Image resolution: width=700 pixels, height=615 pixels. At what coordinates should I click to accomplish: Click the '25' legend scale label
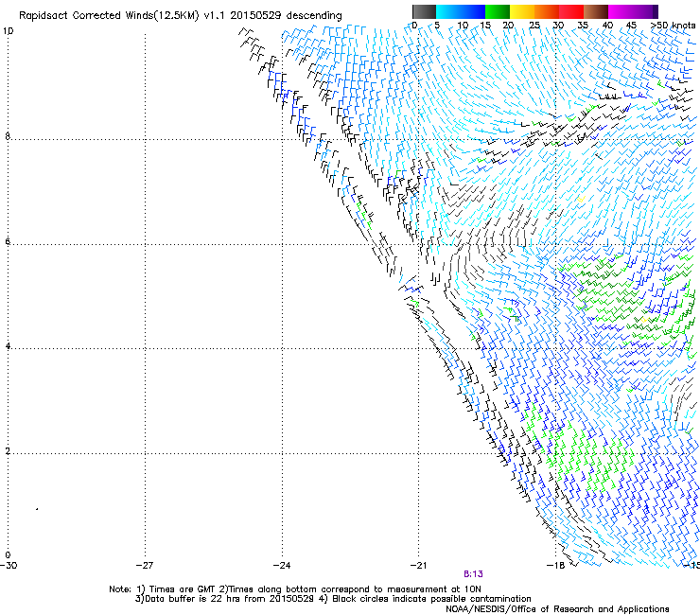coord(534,26)
